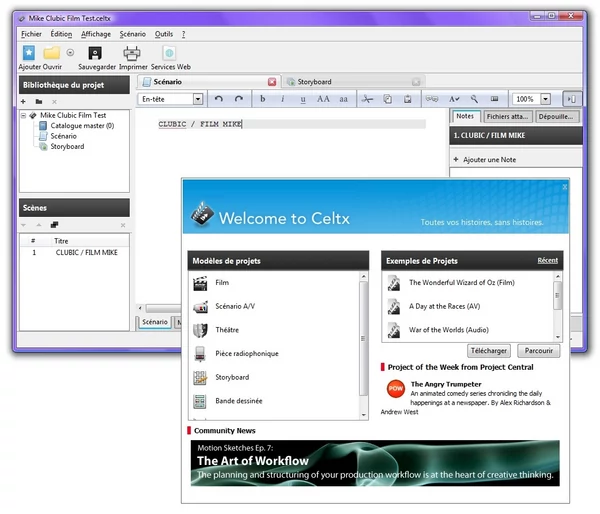This screenshot has width=600, height=514.
Task: Convert text to uppercase AA
Action: pyautogui.click(x=323, y=99)
